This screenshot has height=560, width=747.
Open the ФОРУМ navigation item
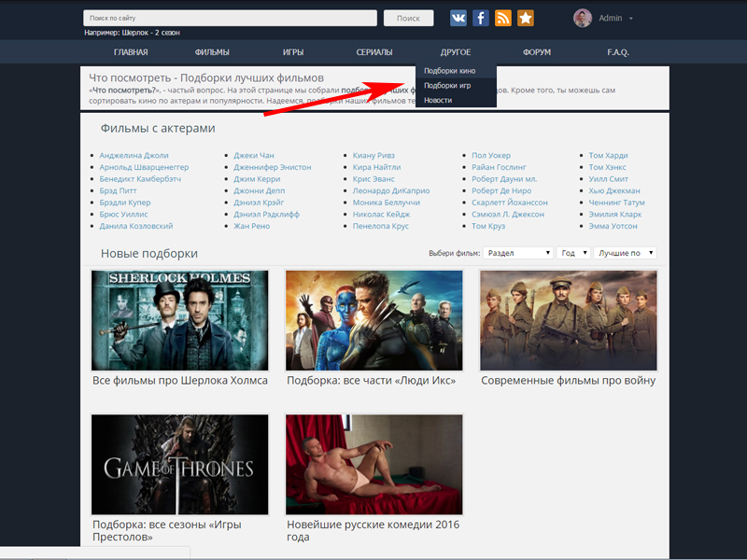coord(537,52)
